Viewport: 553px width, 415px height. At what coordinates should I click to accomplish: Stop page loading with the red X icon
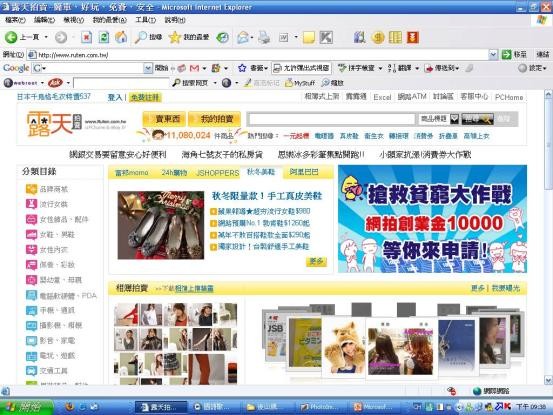pyautogui.click(x=86, y=37)
